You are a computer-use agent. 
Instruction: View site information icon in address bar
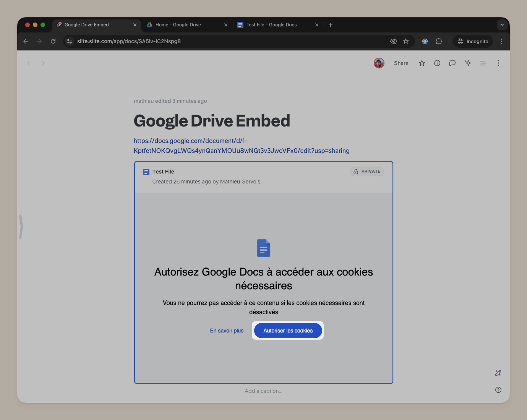tap(69, 41)
